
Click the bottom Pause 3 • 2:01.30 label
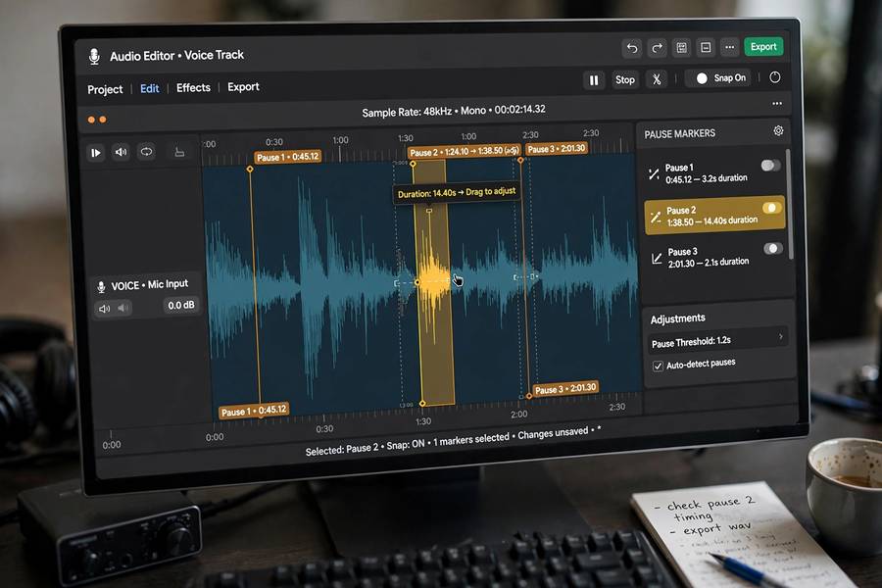coord(565,389)
